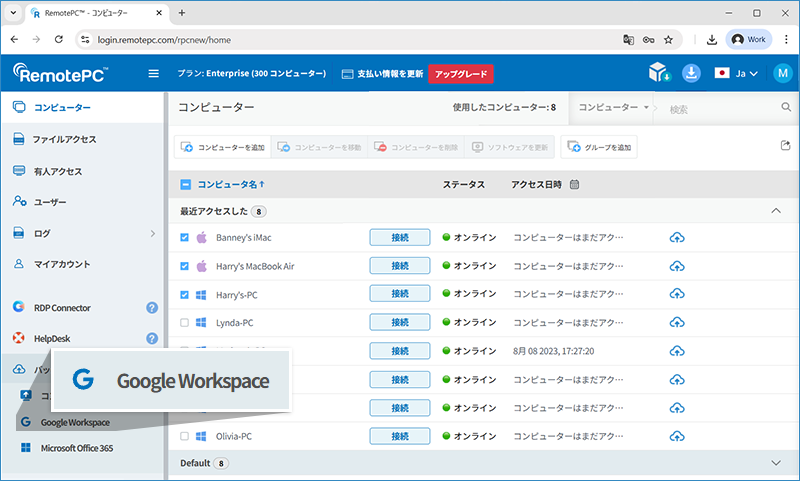Expand the ログ submenu arrow
Screen dimensions: 800x481
click(153, 233)
